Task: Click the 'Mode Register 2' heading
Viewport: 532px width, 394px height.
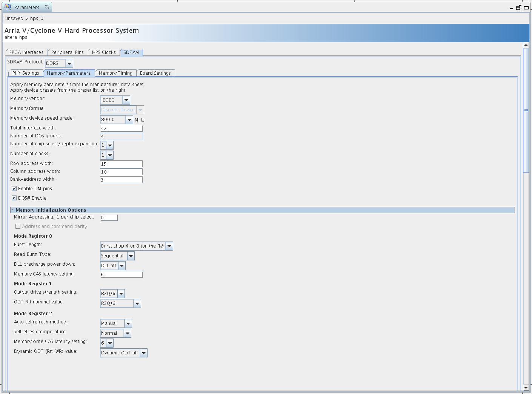Action: pyautogui.click(x=33, y=314)
